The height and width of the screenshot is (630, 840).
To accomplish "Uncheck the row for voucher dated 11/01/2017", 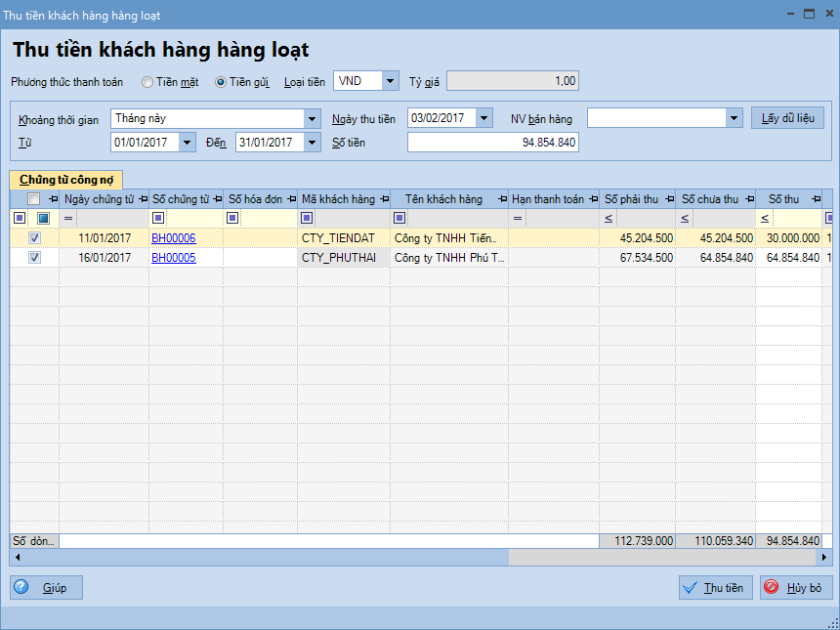I will (x=34, y=238).
